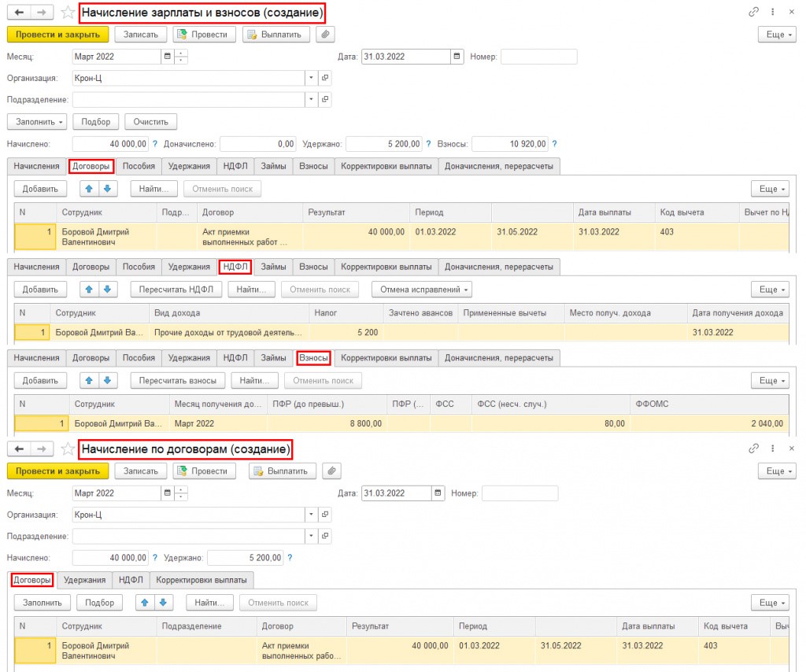Open the Дата calendar picker in "Начисление зарплаты и взносов"
The width and height of the screenshot is (806, 672).
tap(457, 57)
